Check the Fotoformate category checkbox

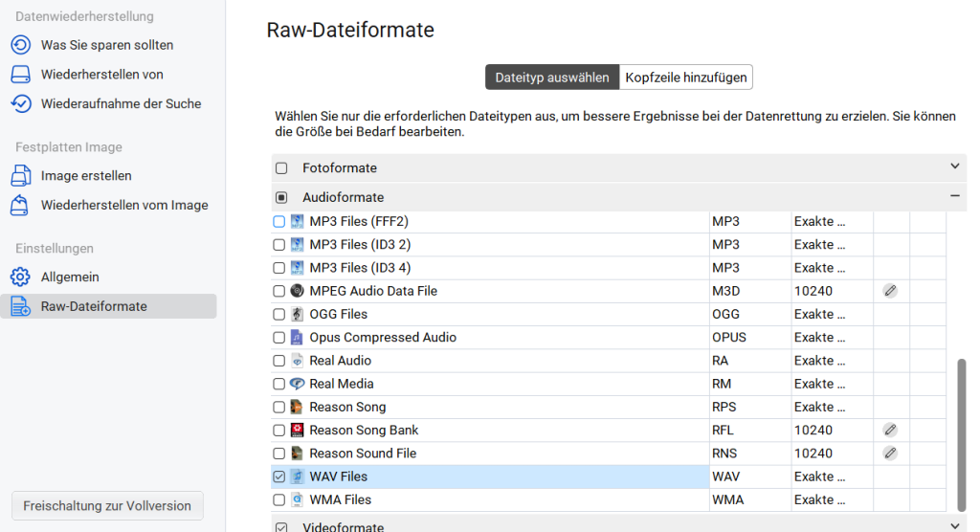click(x=281, y=168)
